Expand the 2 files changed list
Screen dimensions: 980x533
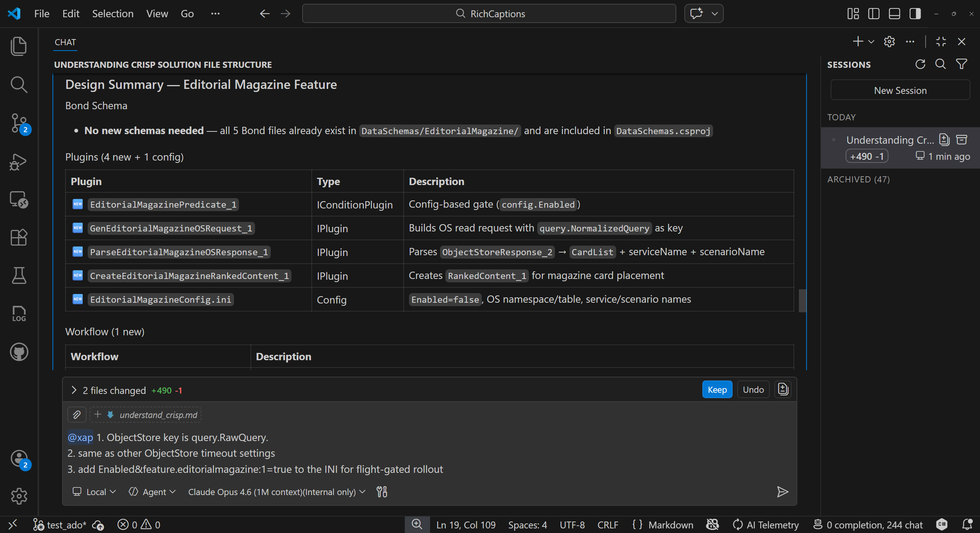coord(74,390)
